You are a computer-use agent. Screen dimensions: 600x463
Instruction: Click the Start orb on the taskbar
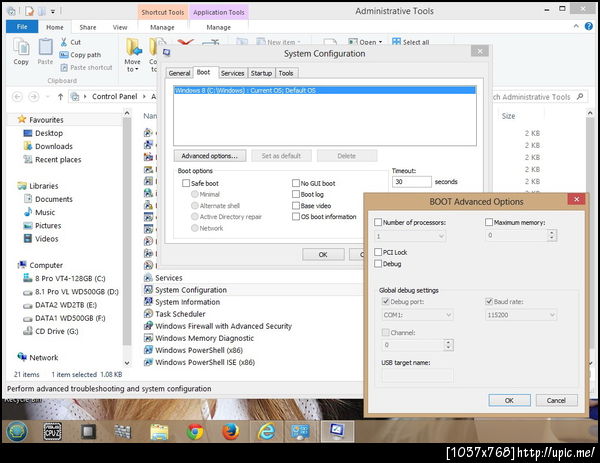click(x=17, y=432)
